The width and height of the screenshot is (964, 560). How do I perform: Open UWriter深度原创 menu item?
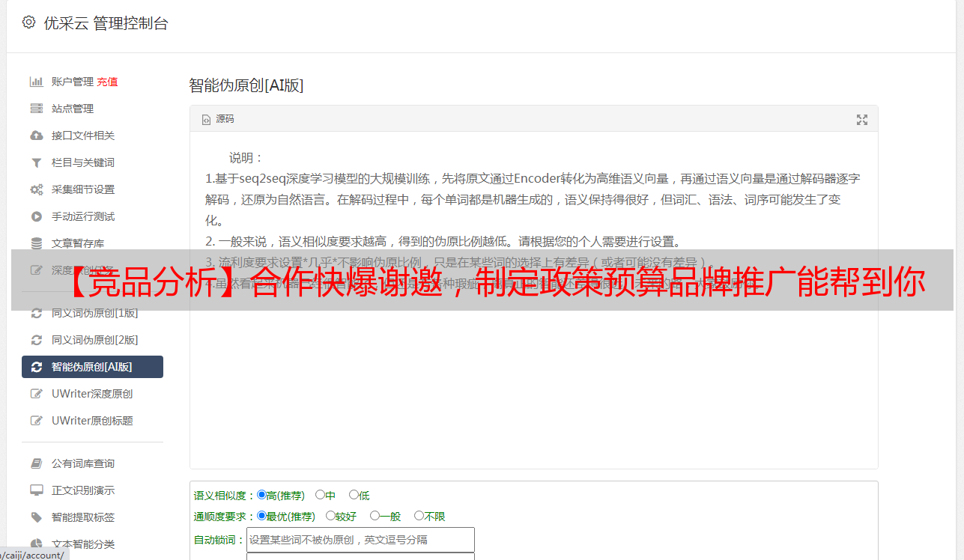[92, 394]
